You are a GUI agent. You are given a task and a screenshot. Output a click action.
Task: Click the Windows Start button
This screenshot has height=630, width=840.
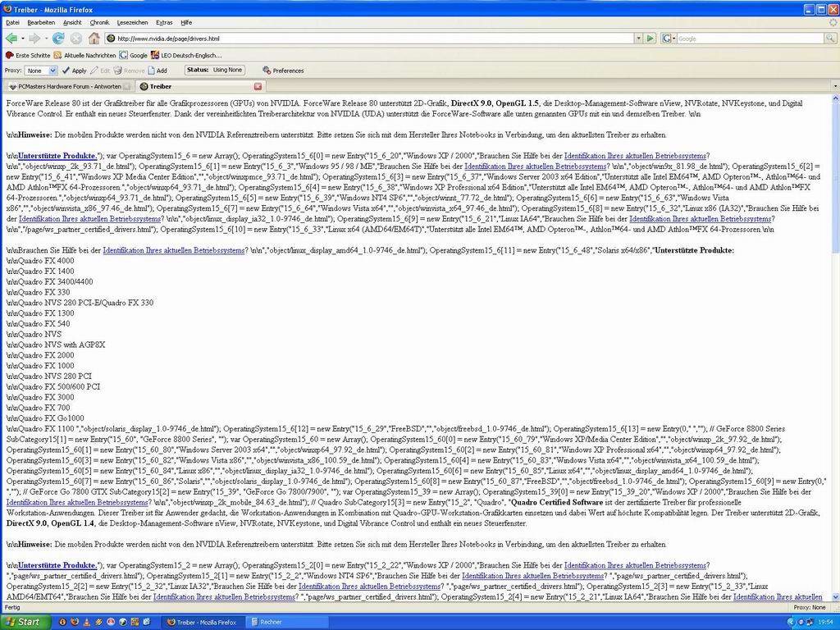coord(25,622)
